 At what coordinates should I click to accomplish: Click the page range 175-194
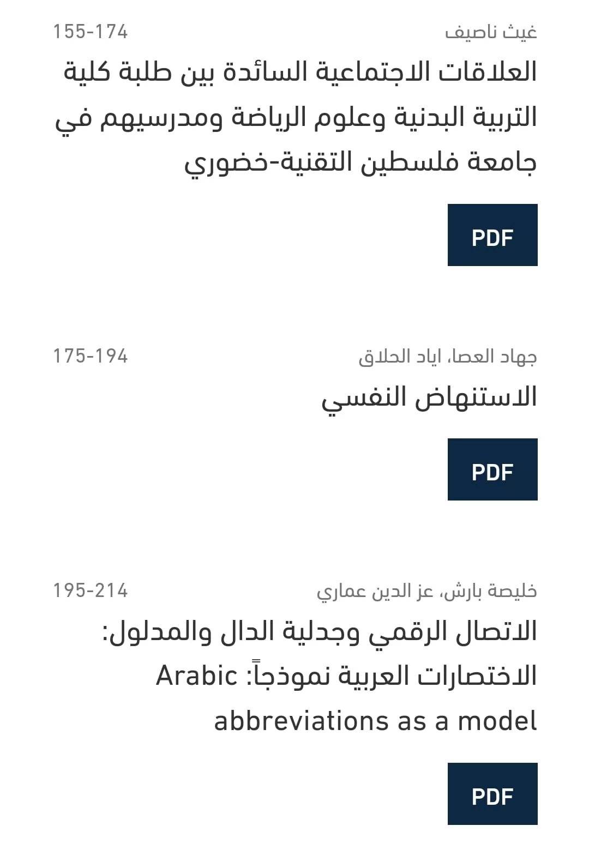[x=90, y=357]
